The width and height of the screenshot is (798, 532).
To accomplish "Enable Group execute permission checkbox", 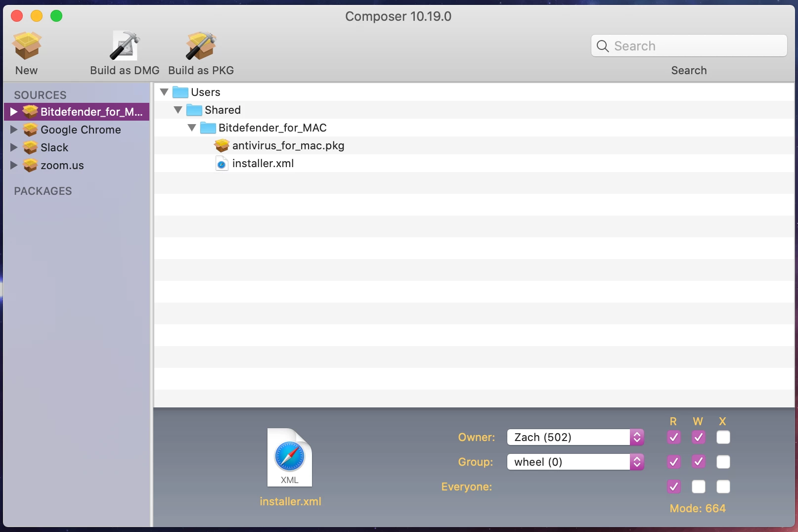I will 723,462.
